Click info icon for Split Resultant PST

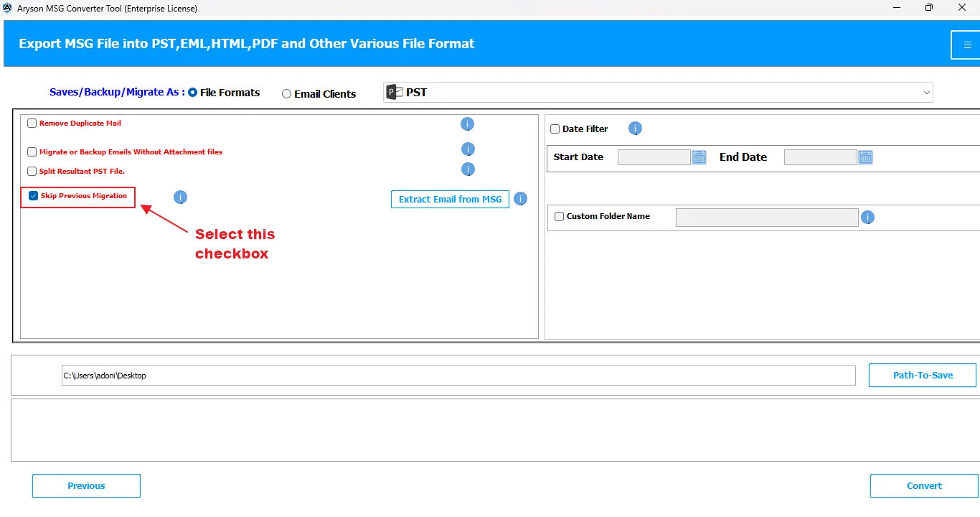pos(468,169)
